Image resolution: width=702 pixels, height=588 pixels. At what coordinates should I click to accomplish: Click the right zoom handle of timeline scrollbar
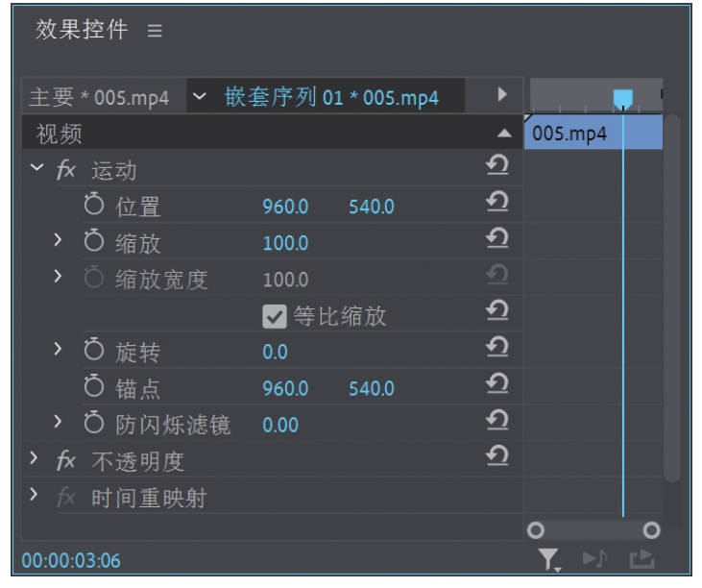click(x=651, y=529)
